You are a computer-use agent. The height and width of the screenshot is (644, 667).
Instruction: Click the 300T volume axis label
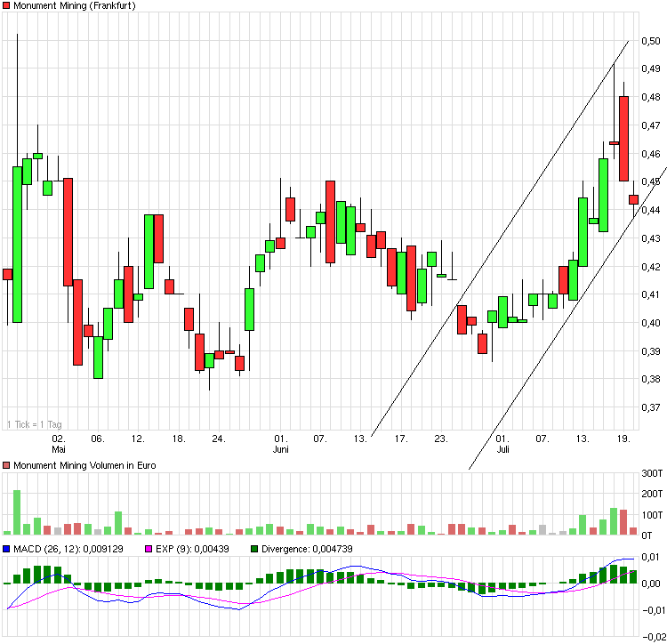pos(652,473)
